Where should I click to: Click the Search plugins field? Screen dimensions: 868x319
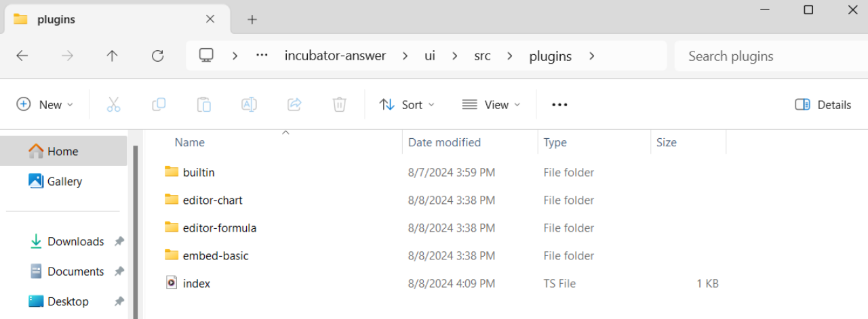coord(771,56)
